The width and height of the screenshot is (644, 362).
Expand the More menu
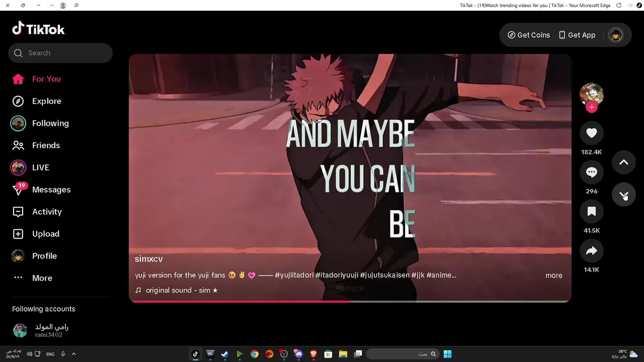42,278
